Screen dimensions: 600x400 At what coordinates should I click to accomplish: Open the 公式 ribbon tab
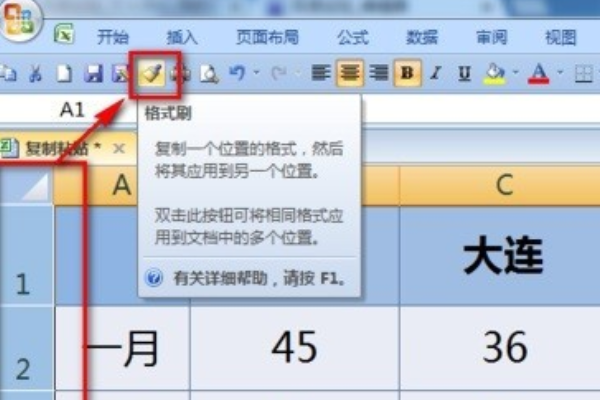point(352,38)
